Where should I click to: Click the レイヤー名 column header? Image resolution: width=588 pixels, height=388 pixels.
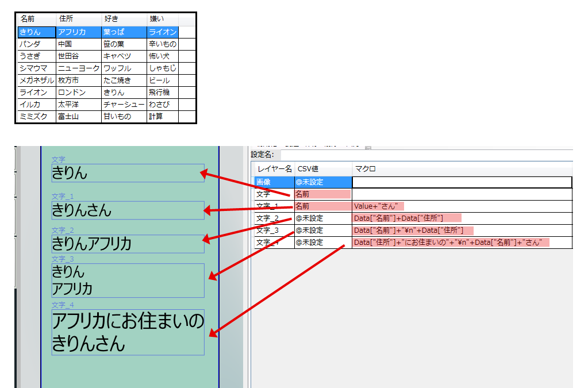[274, 169]
